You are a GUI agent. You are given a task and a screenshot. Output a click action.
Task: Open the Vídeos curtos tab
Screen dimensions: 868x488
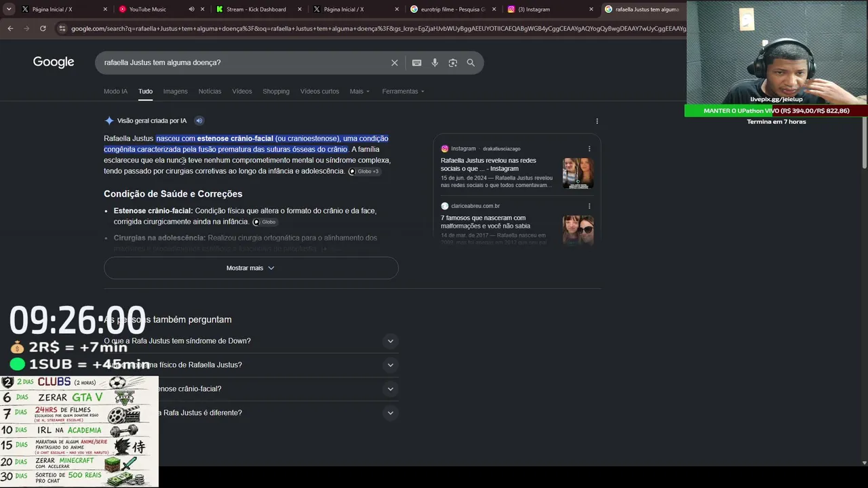(x=319, y=91)
